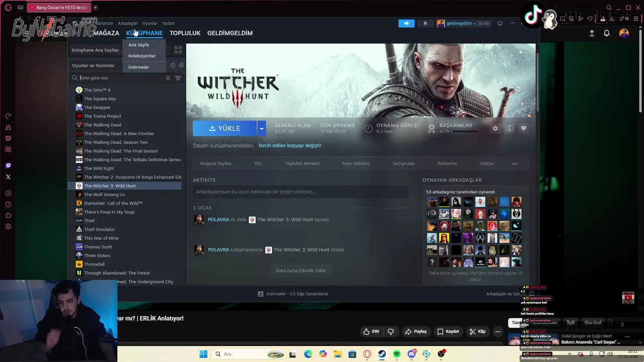The height and width of the screenshot is (362, 644).
Task: Go to the TOPLULUK tab
Action: (x=185, y=33)
